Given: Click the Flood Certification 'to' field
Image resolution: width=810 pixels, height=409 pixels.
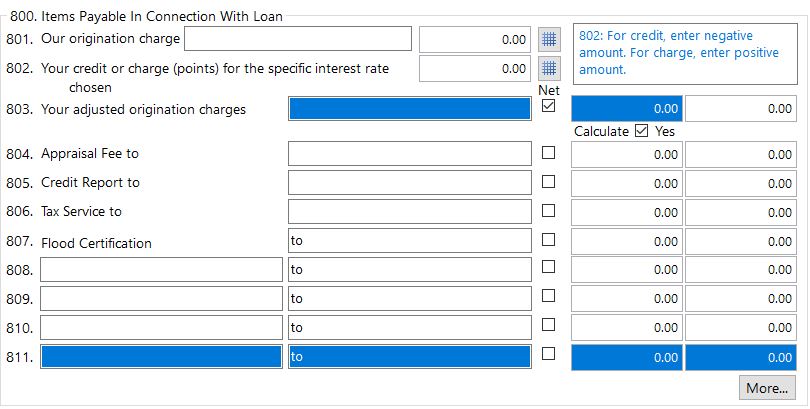Looking at the screenshot, I should tap(410, 241).
